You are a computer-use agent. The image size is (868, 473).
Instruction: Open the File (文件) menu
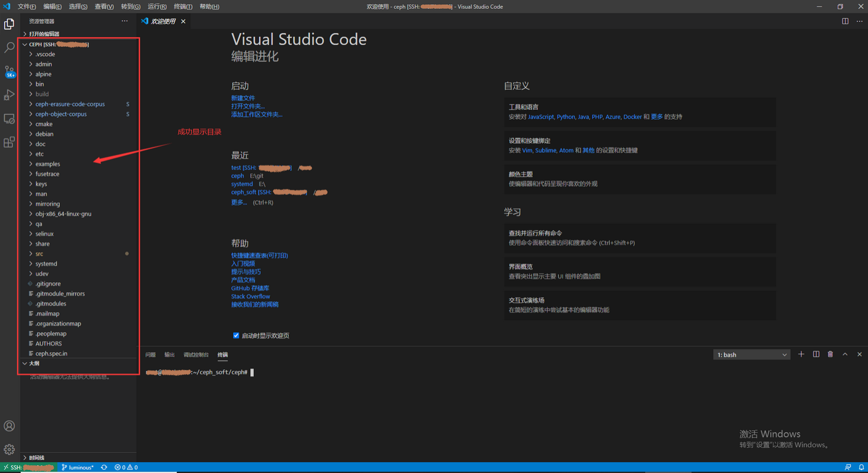[x=27, y=7]
